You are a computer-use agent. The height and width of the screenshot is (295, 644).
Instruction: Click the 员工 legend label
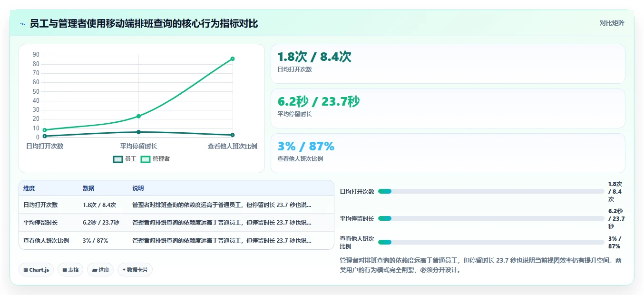(x=130, y=159)
